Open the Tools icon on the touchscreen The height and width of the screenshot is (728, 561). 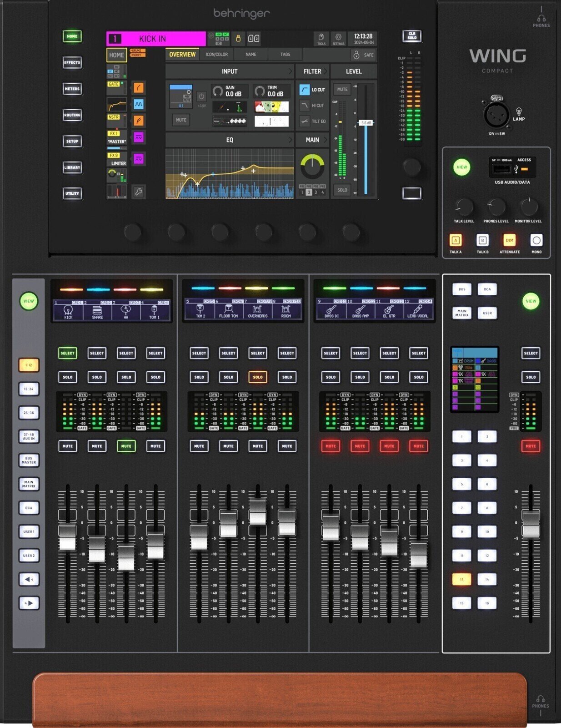(321, 39)
